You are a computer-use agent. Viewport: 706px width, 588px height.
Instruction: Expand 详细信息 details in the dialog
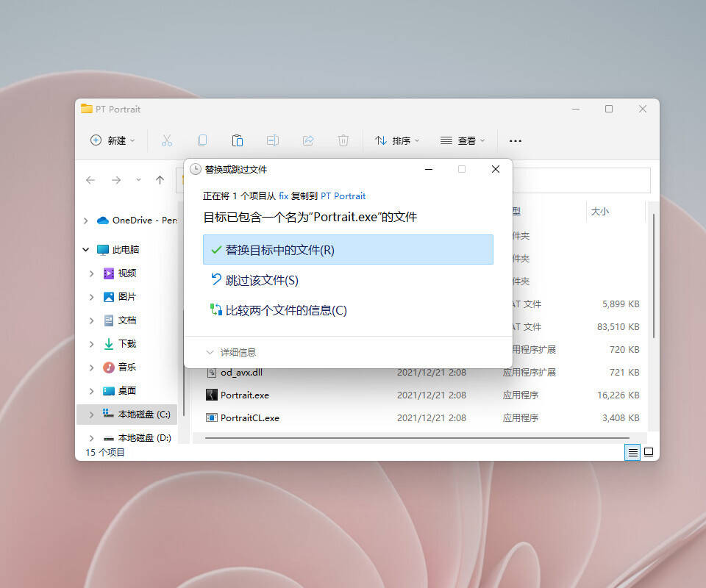coord(232,353)
